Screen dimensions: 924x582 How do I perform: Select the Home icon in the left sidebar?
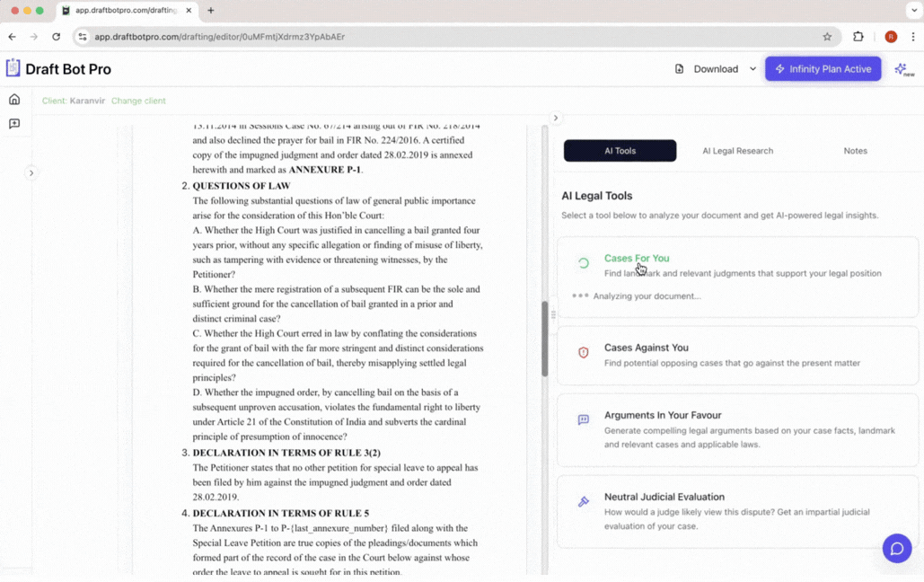pos(13,99)
